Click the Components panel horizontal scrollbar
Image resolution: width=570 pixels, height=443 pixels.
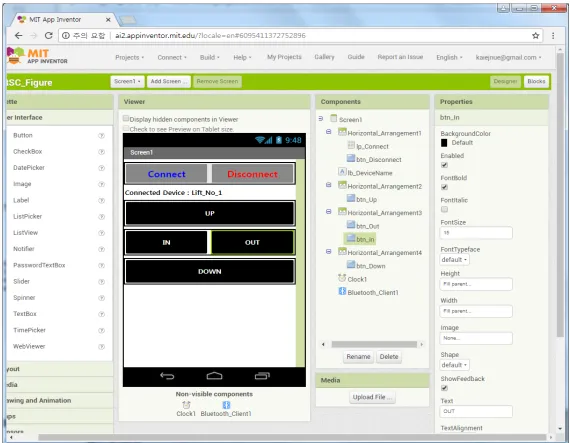[374, 344]
